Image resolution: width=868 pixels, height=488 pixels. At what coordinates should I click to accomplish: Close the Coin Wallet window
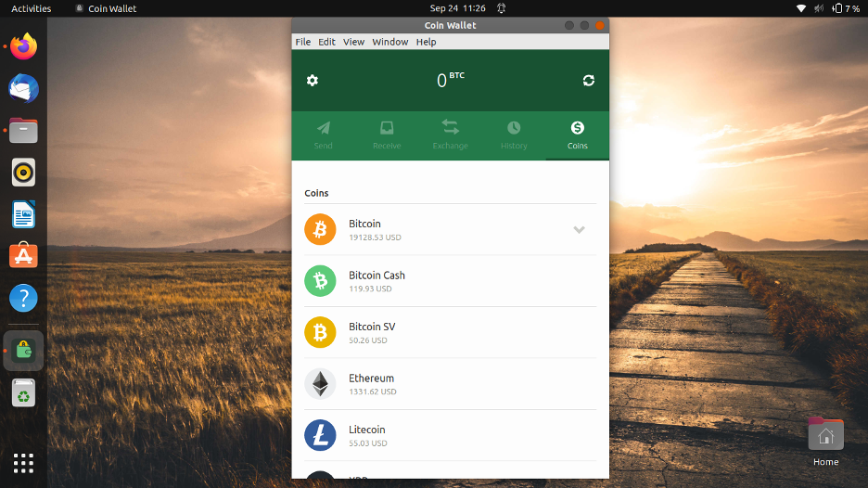click(x=599, y=25)
